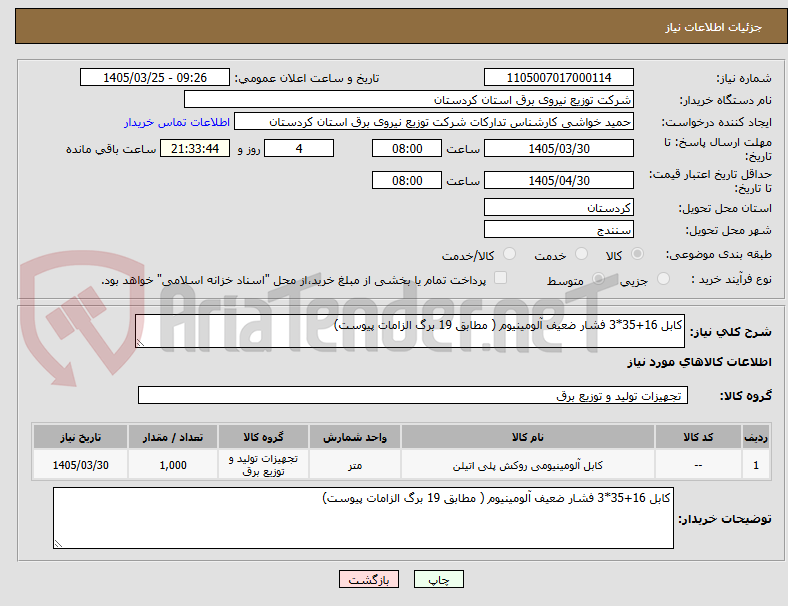Toggle the اسناد خزانه اسلامی payment checkbox
This screenshot has height=606, width=788.
tap(501, 278)
